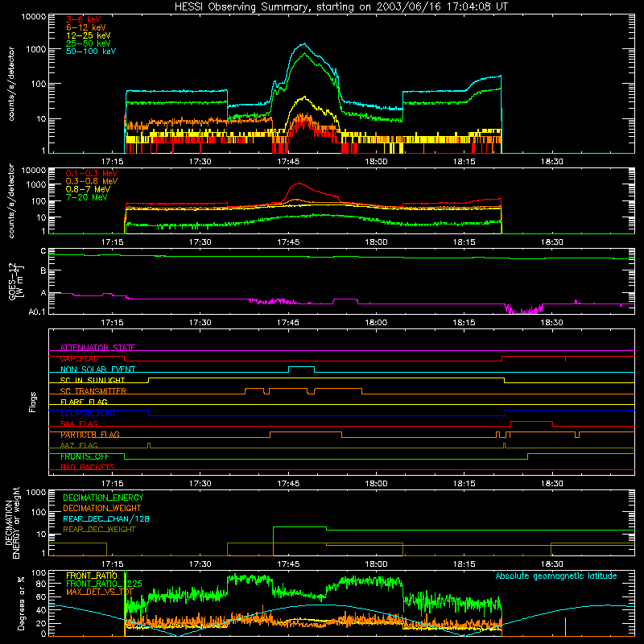Select the 25-50 keV legend label
The width and height of the screenshot is (644, 644).
click(x=89, y=43)
